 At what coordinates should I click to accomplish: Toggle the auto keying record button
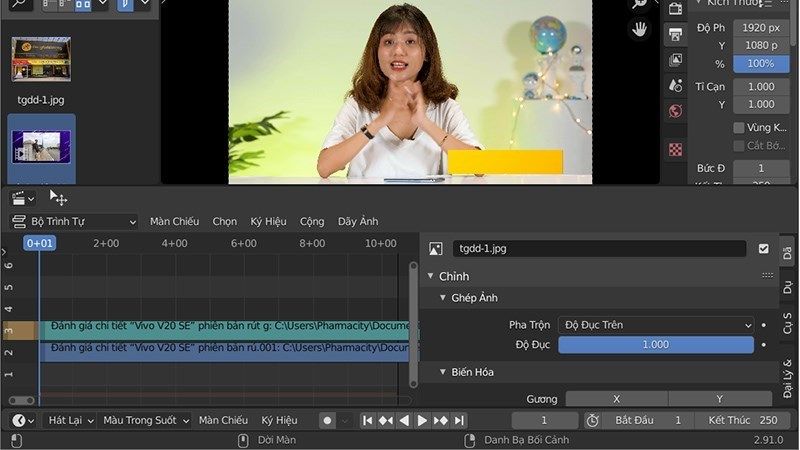point(328,420)
